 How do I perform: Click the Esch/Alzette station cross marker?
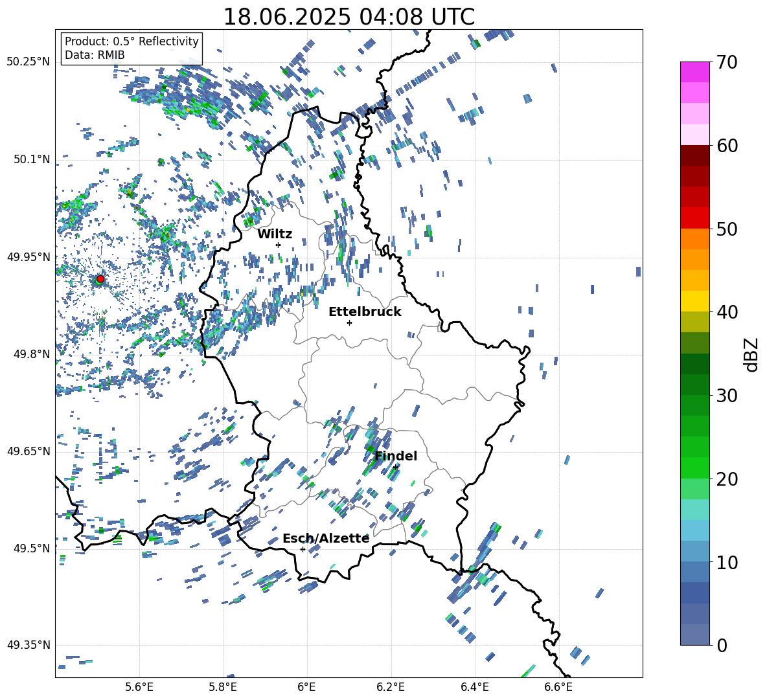303,549
